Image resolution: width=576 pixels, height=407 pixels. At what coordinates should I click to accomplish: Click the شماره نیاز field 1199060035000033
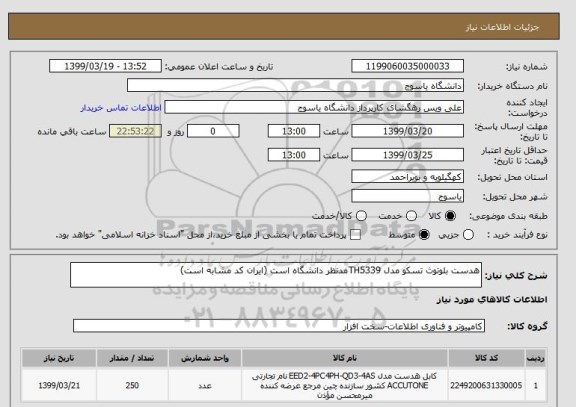407,66
